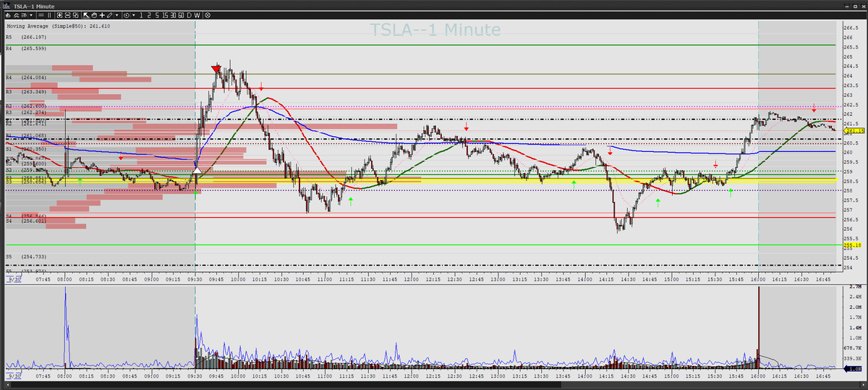Click the chart template list icon
This screenshot has height=390, width=868.
[x=24, y=15]
